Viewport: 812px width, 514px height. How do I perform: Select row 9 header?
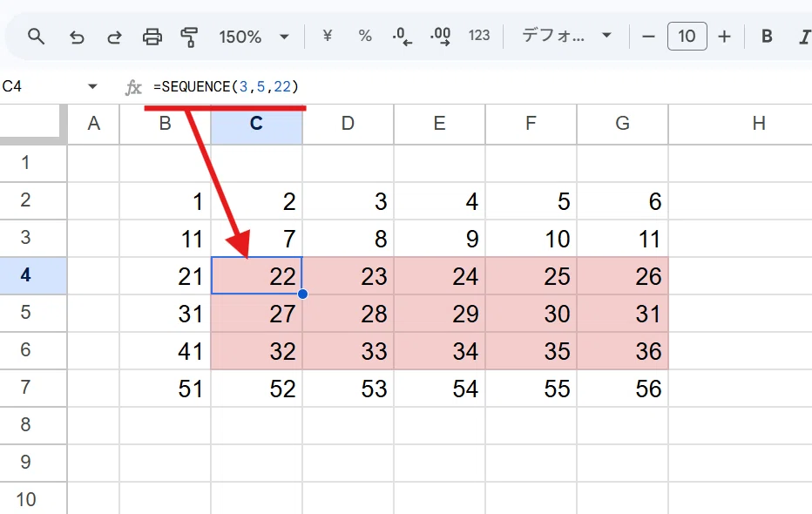pos(33,463)
